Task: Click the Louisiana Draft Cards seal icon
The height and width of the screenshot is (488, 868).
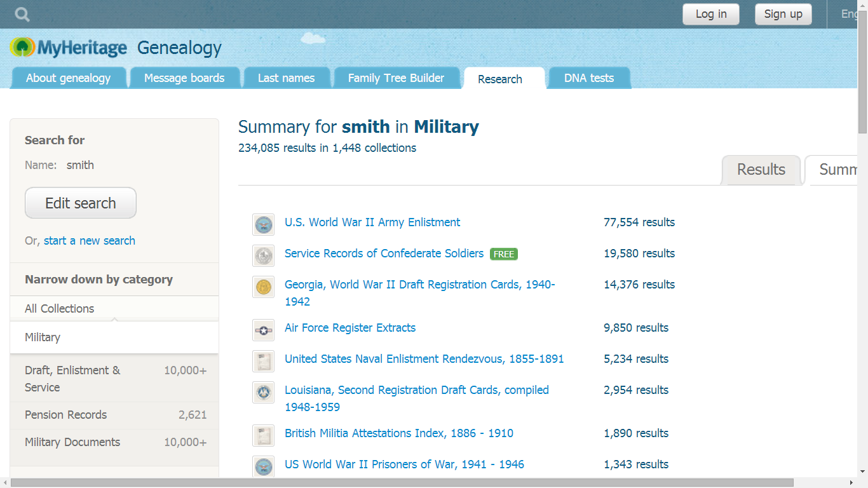Action: (264, 392)
